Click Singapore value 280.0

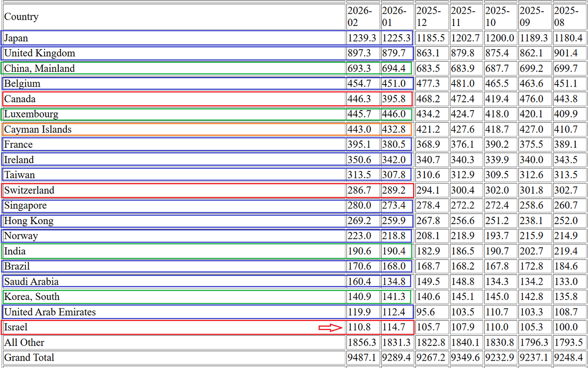click(x=359, y=205)
